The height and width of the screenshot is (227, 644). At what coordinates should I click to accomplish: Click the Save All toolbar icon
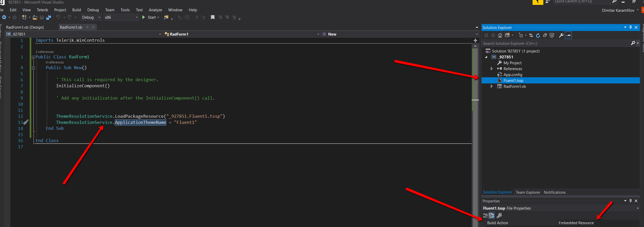tap(49, 17)
